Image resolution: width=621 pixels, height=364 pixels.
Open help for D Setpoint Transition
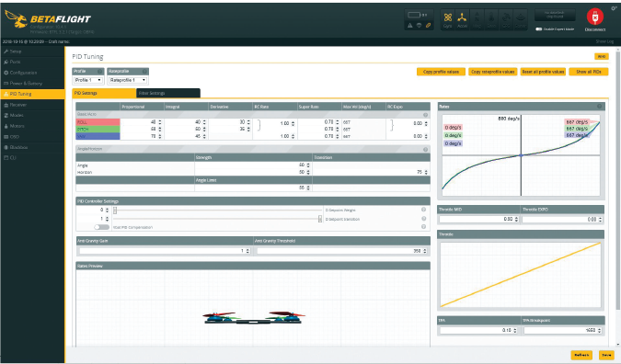pos(423,219)
